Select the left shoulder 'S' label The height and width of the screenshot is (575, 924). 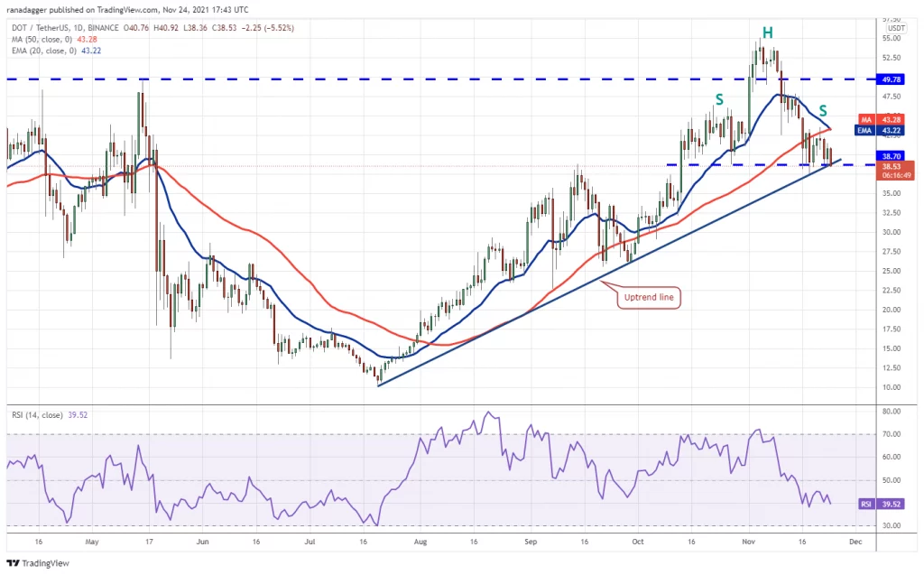coord(720,99)
